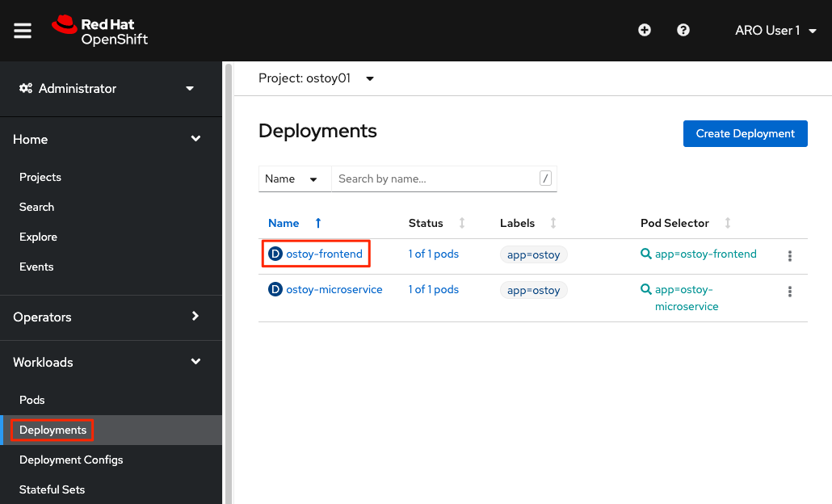This screenshot has height=504, width=832.
Task: Open the Project: ostoy01 selector
Action: click(x=316, y=78)
